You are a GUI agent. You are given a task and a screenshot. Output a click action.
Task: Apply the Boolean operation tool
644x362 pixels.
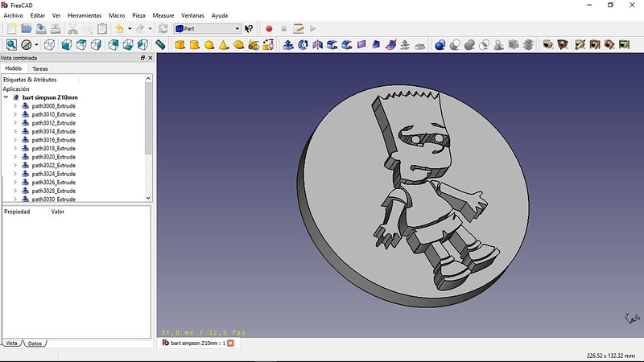click(440, 45)
